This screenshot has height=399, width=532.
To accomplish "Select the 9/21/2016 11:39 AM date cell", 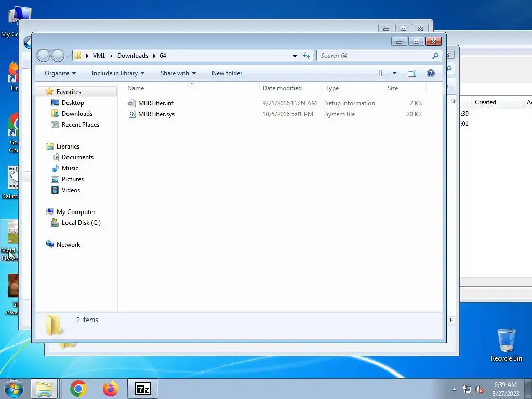I will [x=289, y=103].
